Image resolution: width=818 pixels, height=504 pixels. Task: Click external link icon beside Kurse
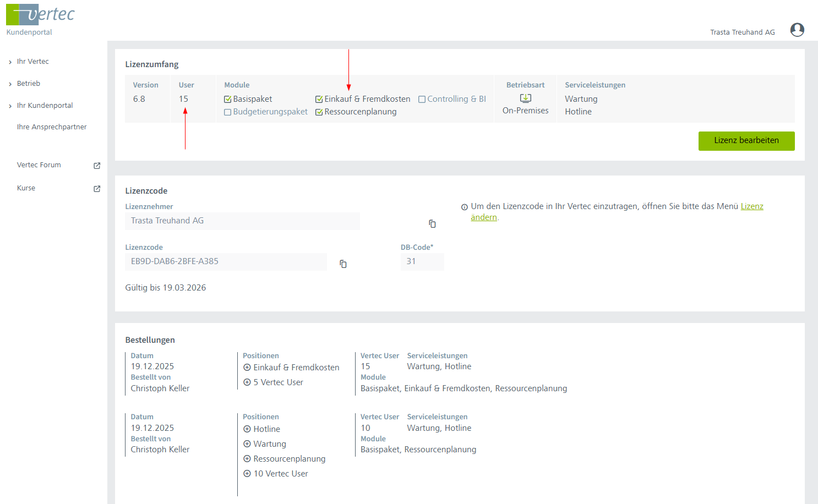tap(97, 189)
